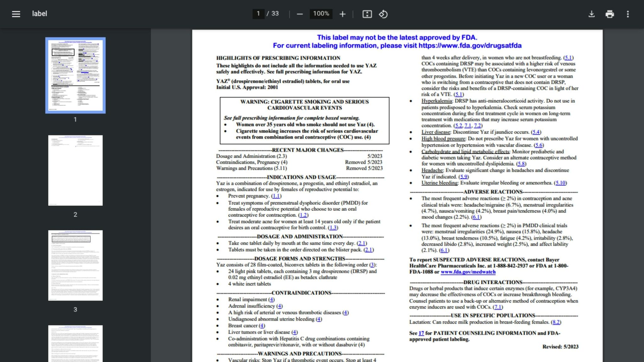
Task: Download the PDF file
Action: (x=591, y=14)
